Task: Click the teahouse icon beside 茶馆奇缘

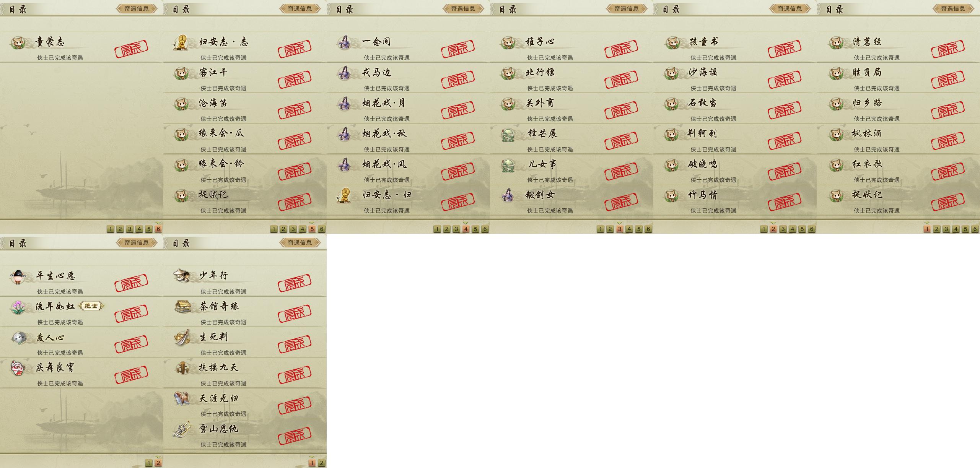Action: click(183, 306)
